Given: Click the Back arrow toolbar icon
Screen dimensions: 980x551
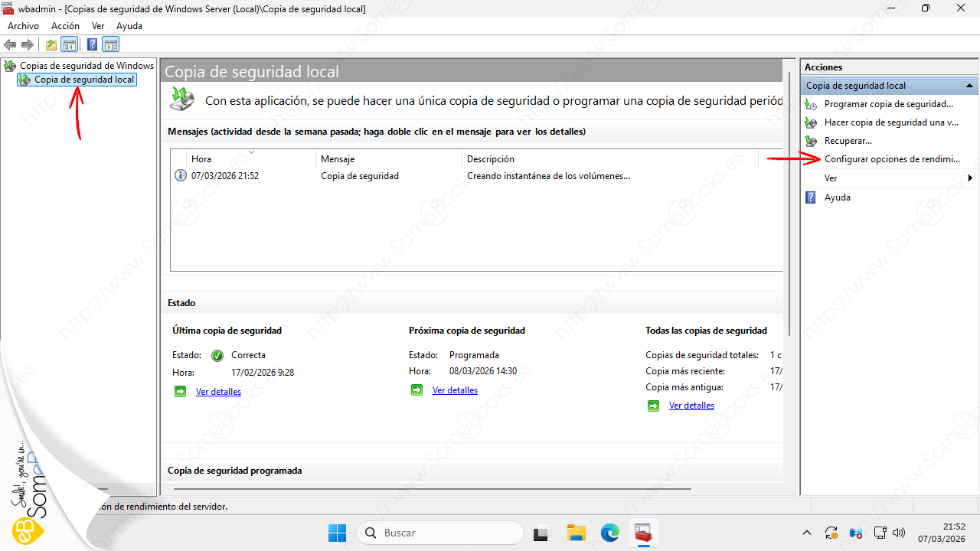Looking at the screenshot, I should [x=11, y=44].
